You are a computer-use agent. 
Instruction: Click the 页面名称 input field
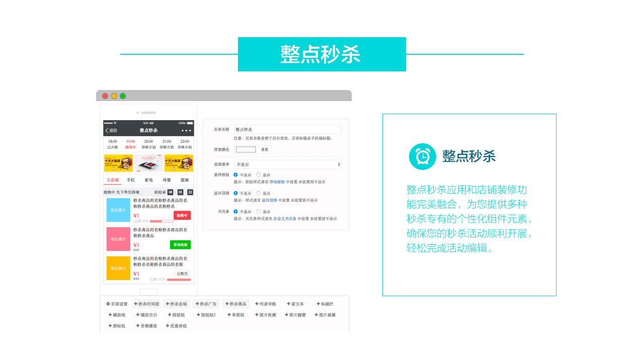[288, 129]
